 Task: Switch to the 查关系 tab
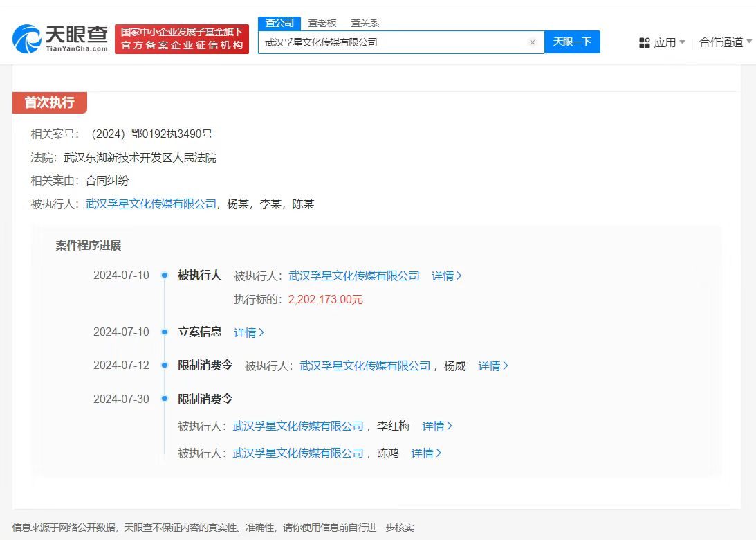click(365, 22)
